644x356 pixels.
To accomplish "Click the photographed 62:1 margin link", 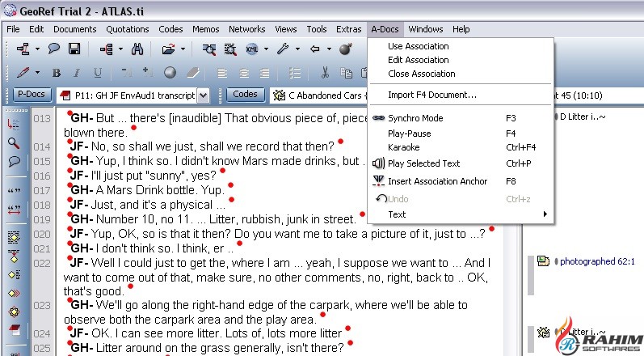I will click(597, 261).
